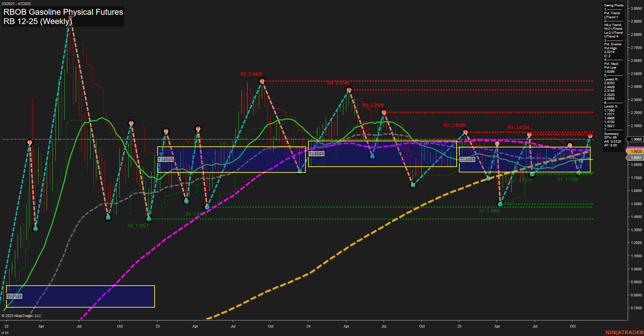
Task: Click the R2: 2.0508 resistance label
Action: tap(455, 125)
